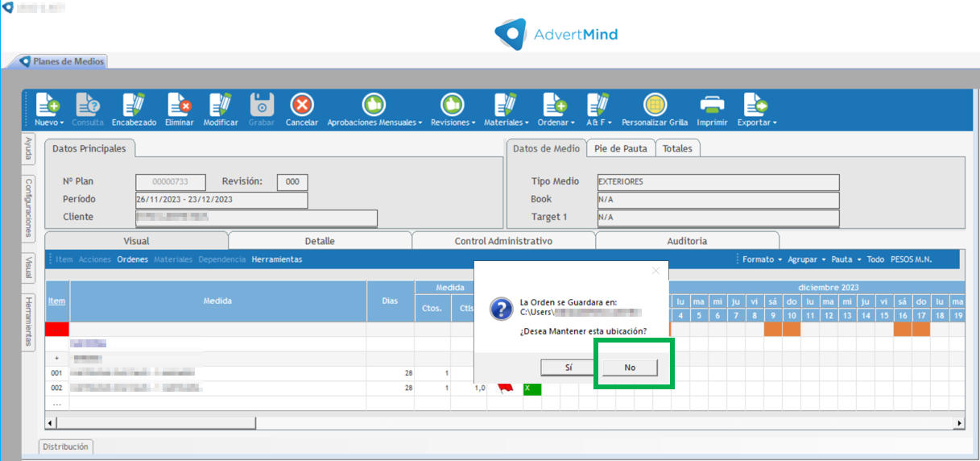Click the Dias column header

(x=391, y=301)
